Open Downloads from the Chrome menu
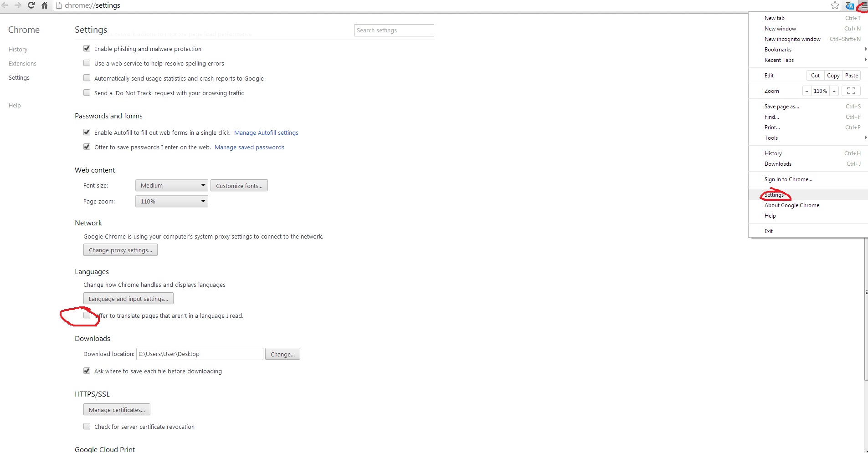This screenshot has width=868, height=453. tap(808, 164)
